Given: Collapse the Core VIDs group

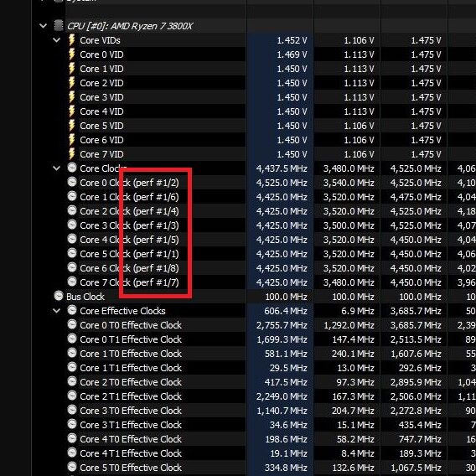Looking at the screenshot, I should (x=56, y=40).
